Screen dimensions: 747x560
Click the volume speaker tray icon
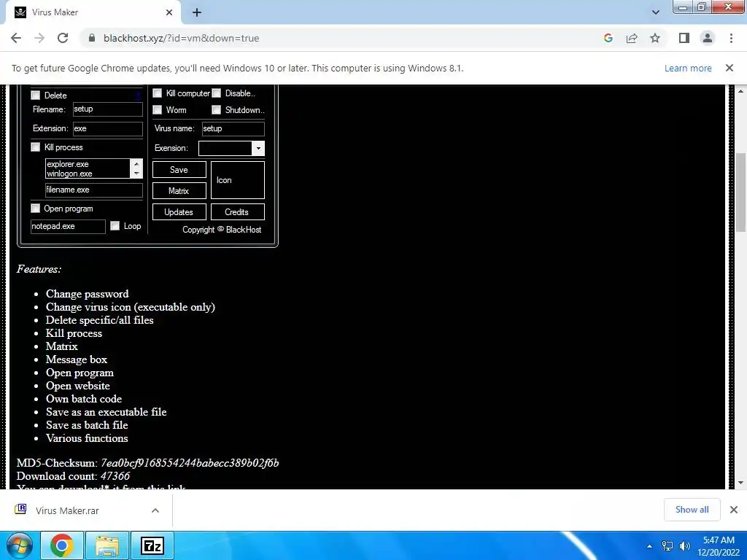click(685, 546)
